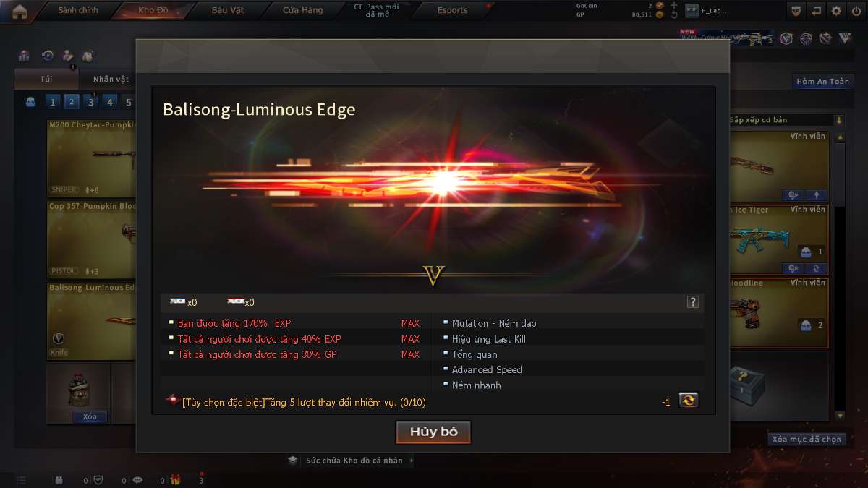868x488 pixels.
Task: Select bag slot number 1
Action: [52, 102]
